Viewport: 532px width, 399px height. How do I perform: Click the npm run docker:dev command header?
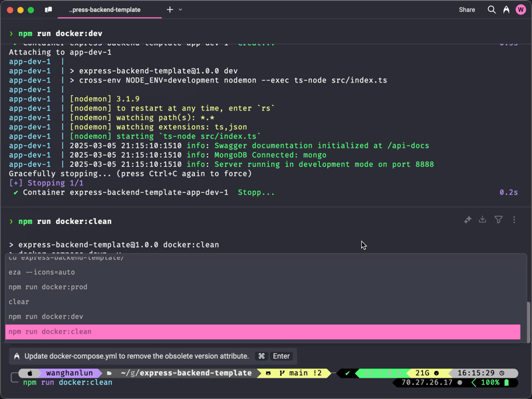60,34
